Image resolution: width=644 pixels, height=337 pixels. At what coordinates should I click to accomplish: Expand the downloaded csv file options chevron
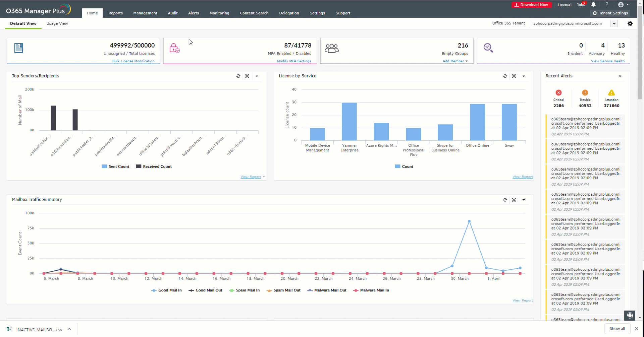coord(69,329)
